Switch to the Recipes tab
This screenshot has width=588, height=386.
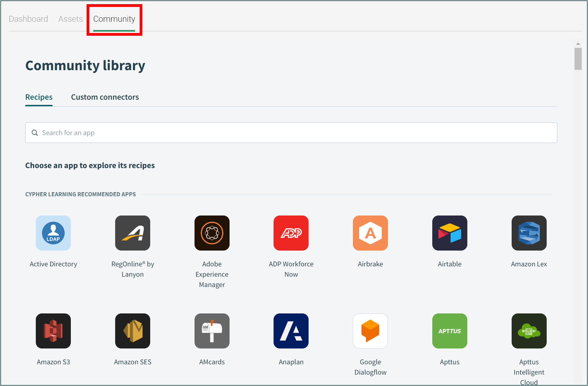tap(39, 97)
